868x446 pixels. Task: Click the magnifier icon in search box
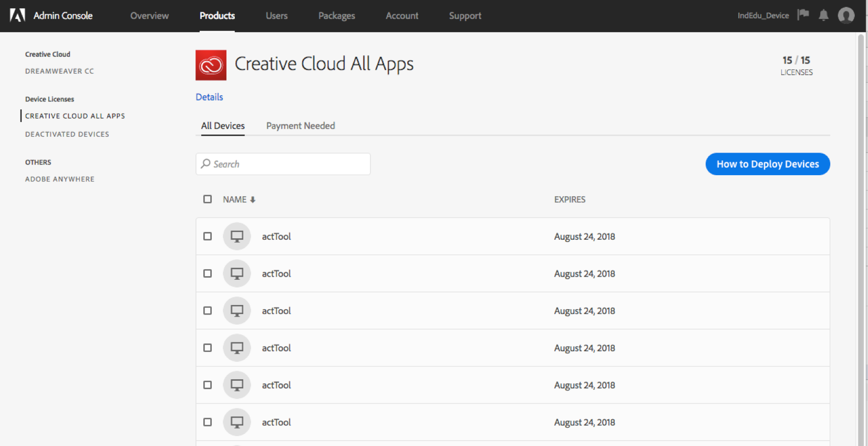206,164
